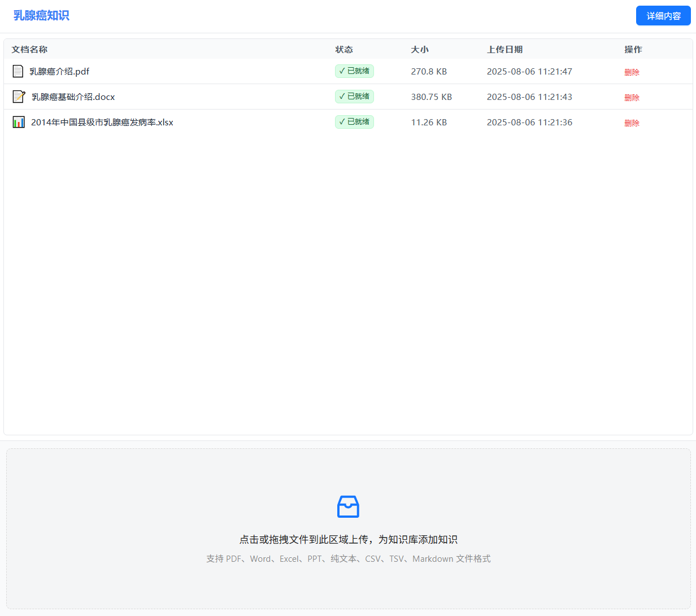Click the 文档名称 column header
The height and width of the screenshot is (616, 696).
tap(29, 50)
